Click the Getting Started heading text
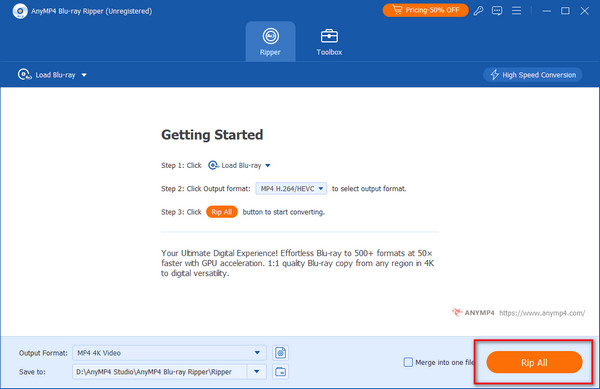 (x=212, y=135)
